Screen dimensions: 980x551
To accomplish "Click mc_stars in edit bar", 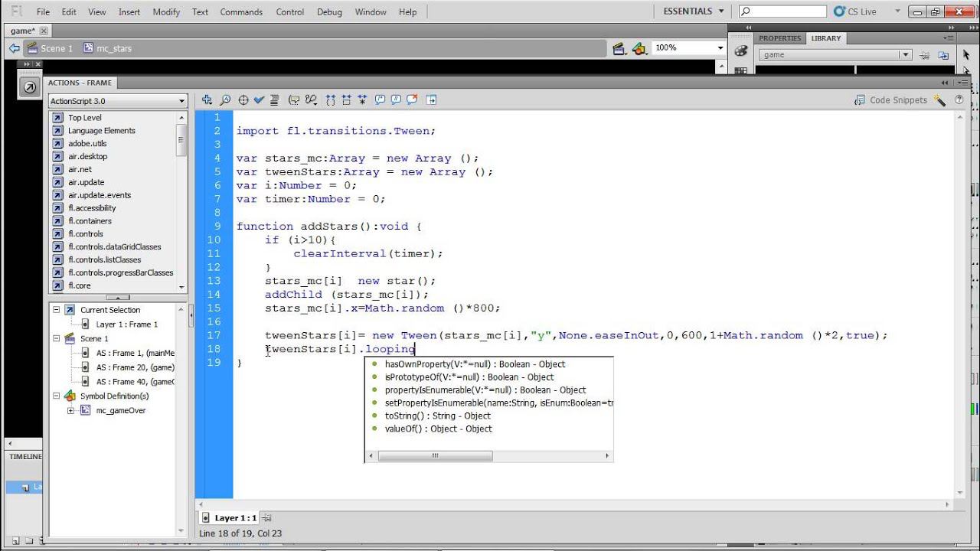I will coord(106,48).
